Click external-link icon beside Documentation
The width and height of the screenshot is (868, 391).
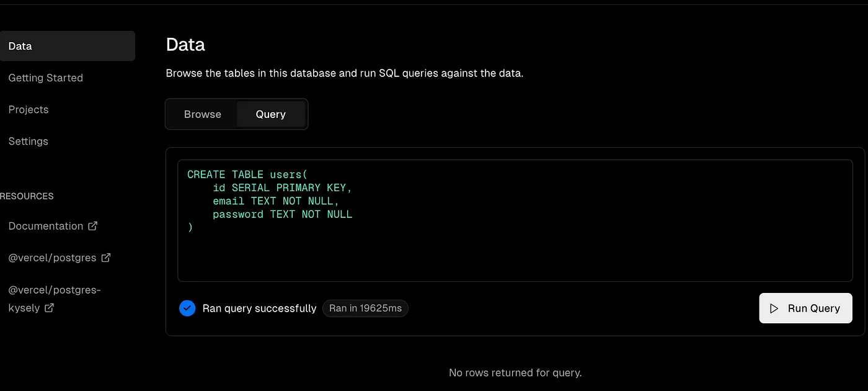pos(93,226)
